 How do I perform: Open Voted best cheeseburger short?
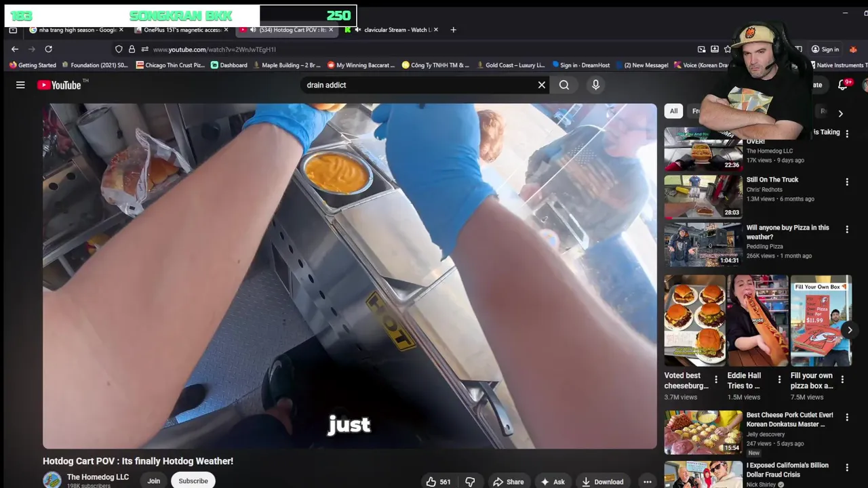click(x=694, y=321)
